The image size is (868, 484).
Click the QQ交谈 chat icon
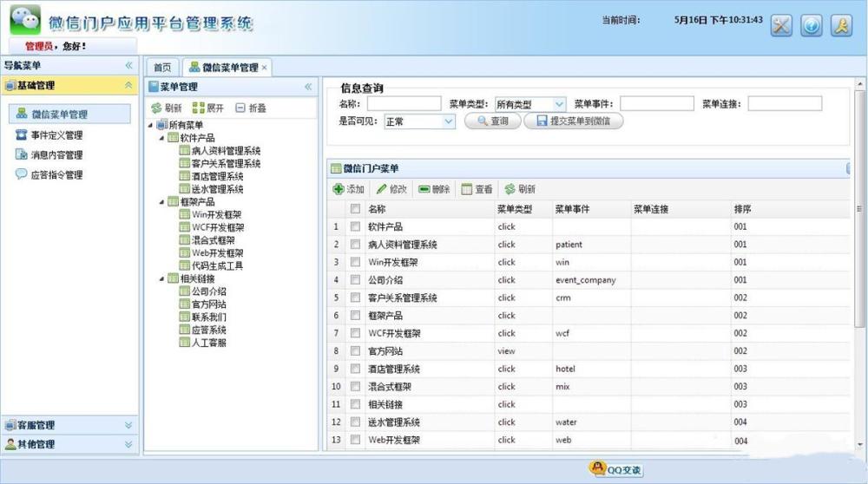tap(615, 469)
